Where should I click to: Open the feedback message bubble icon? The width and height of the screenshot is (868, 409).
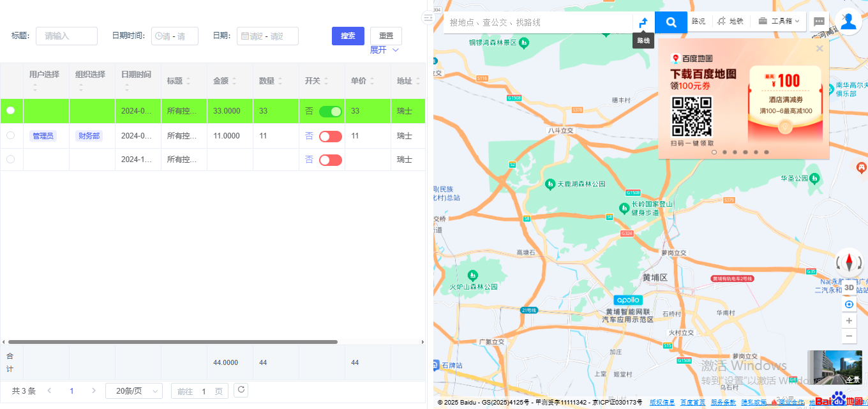(819, 21)
